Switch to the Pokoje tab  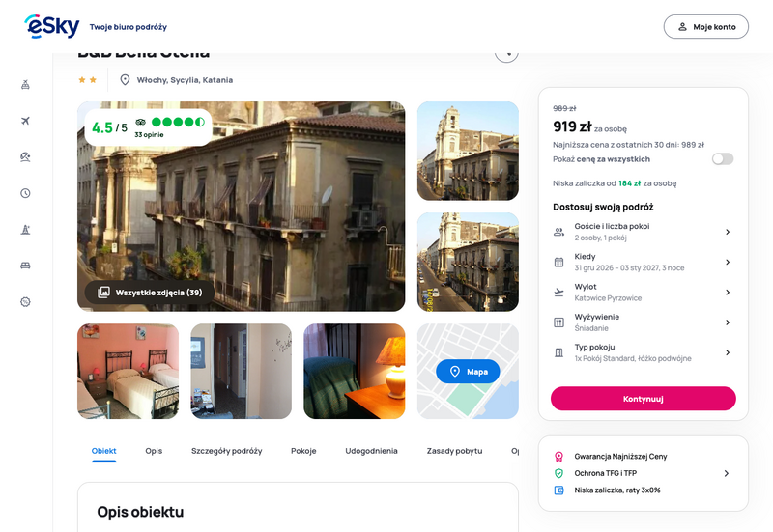(x=303, y=451)
